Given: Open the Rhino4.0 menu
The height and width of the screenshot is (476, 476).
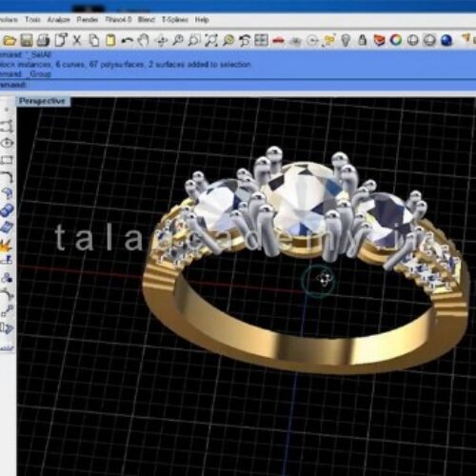Looking at the screenshot, I should [118, 20].
